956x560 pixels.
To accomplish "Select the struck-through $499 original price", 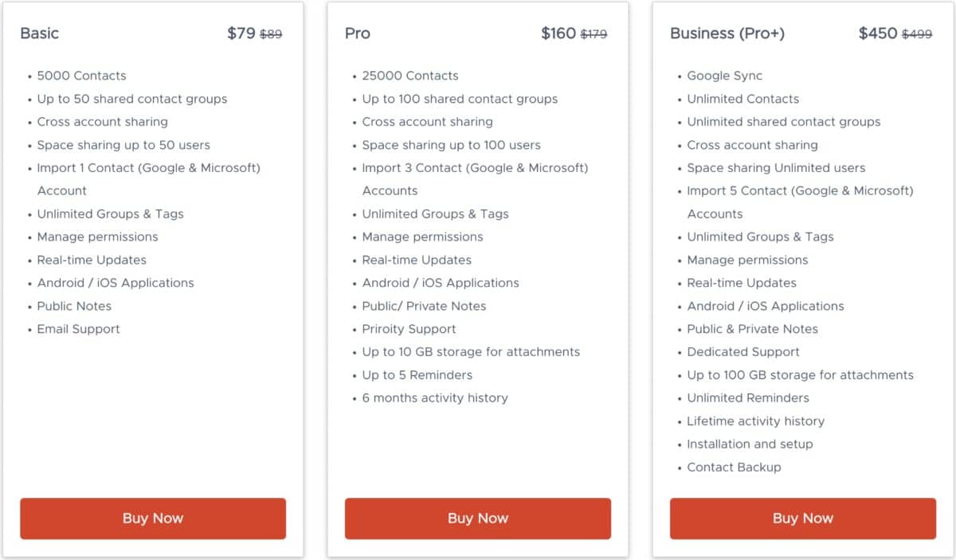I will coord(916,34).
